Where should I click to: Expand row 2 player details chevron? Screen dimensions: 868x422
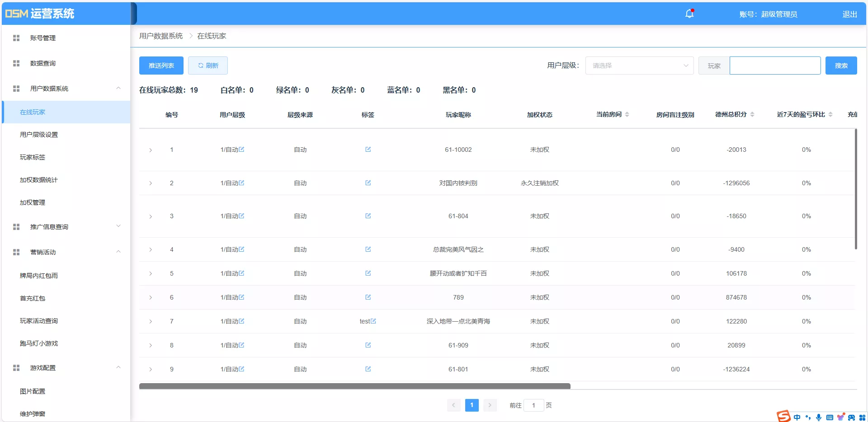[x=151, y=183]
